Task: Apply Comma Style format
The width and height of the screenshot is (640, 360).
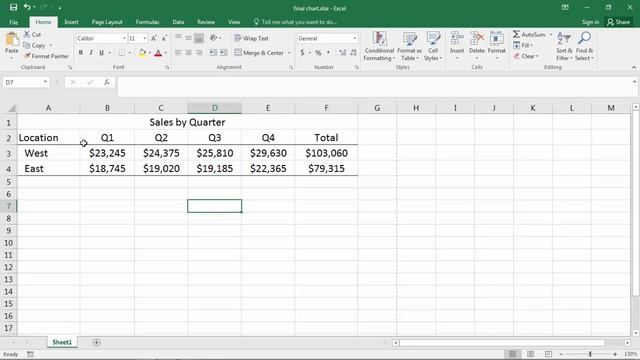Action: point(328,53)
